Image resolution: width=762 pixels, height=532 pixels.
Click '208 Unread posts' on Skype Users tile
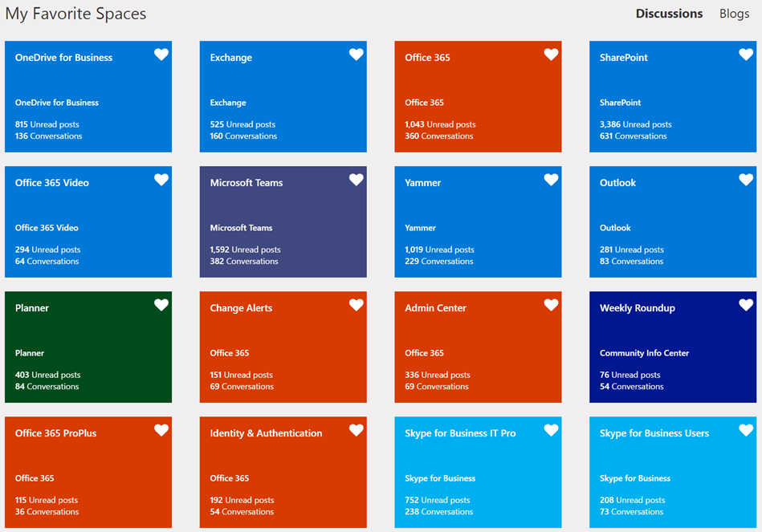pyautogui.click(x=632, y=500)
